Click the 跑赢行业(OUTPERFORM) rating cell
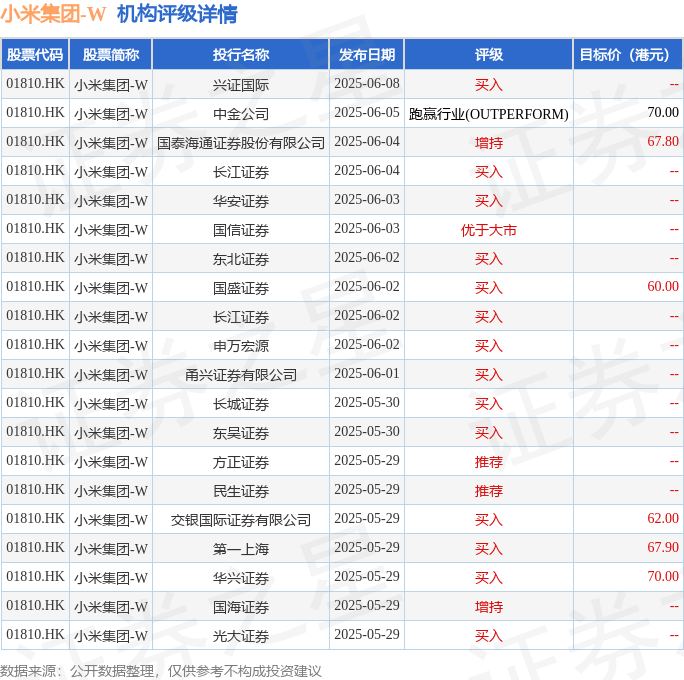This screenshot has height=680, width=684. 489,114
